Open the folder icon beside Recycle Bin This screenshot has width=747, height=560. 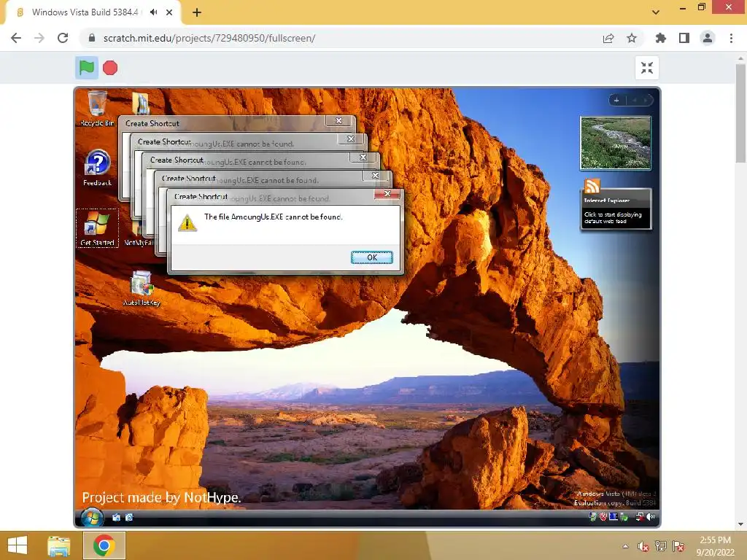coord(141,103)
